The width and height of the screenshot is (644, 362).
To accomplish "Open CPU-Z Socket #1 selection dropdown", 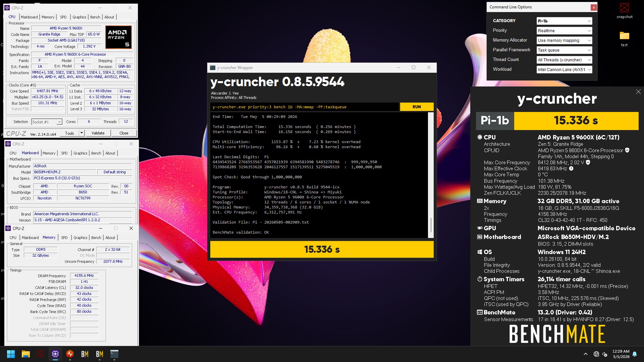I will (47, 122).
